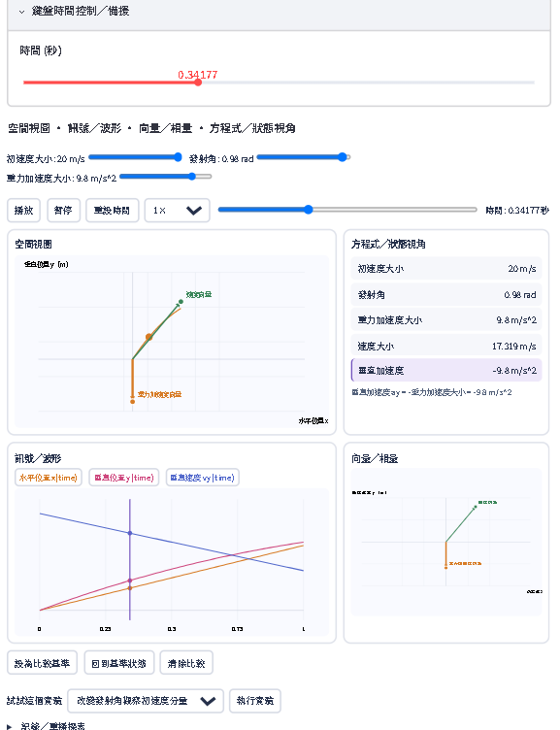560x730 pixels.
Task: Click the orange projectile point in 空間視圖
Action: 148,337
